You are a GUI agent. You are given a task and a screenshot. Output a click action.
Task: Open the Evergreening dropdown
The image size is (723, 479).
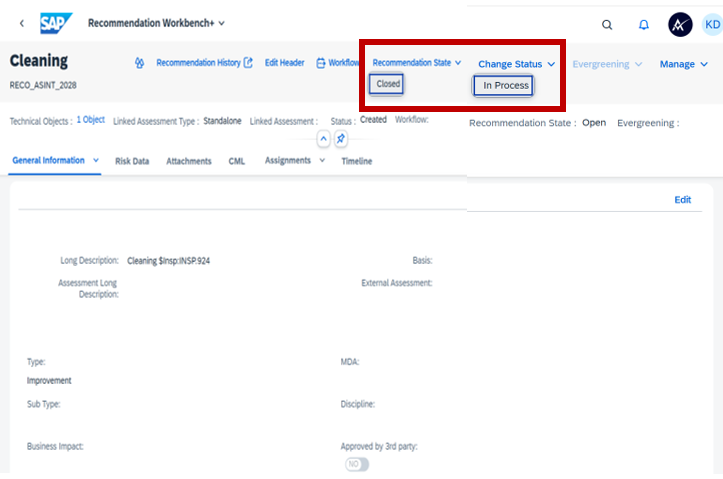tap(607, 64)
